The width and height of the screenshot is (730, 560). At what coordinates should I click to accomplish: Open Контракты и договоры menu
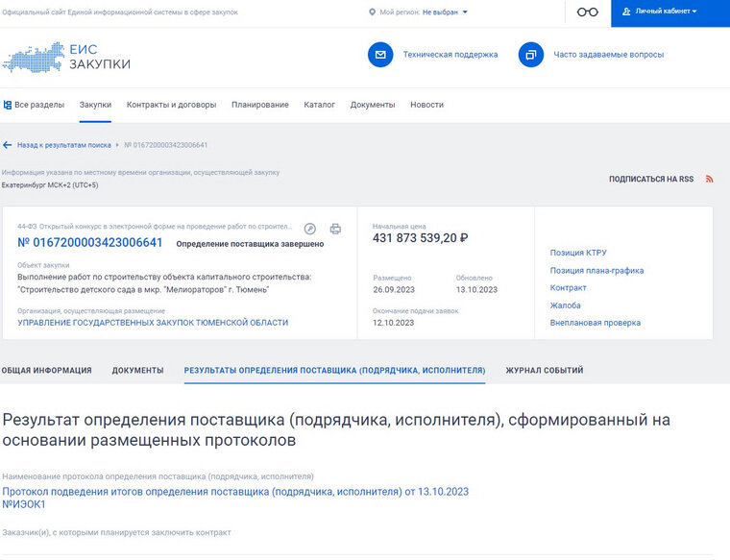click(171, 105)
